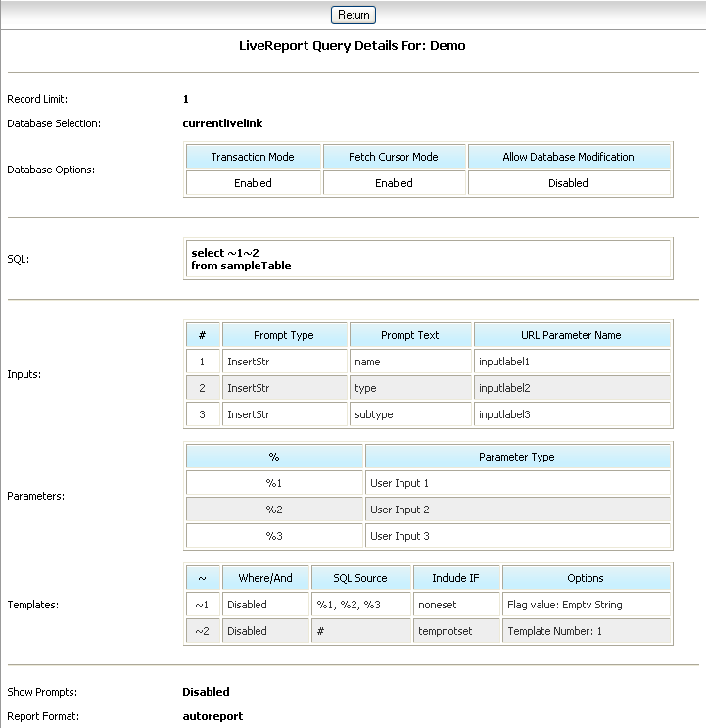The width and height of the screenshot is (706, 728).
Task: Select the inputlabel1 cell
Action: (x=572, y=362)
